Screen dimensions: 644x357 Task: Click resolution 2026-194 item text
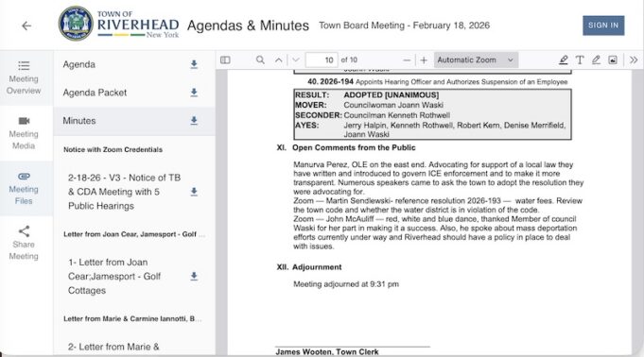[x=438, y=81]
